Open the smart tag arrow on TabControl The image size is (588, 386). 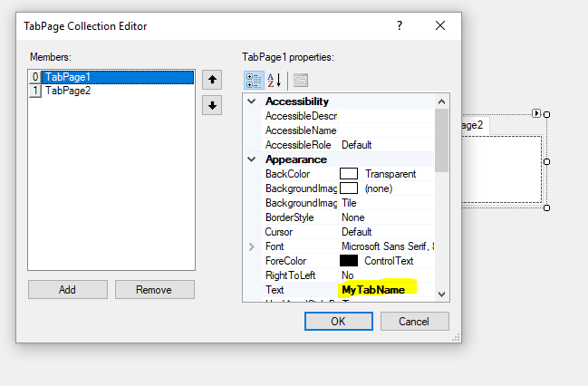coord(536,113)
